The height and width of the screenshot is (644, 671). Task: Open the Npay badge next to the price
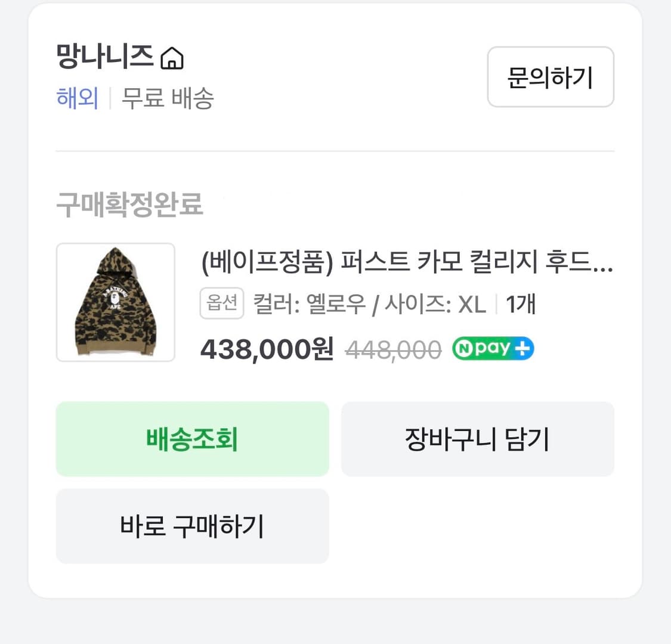pos(492,348)
